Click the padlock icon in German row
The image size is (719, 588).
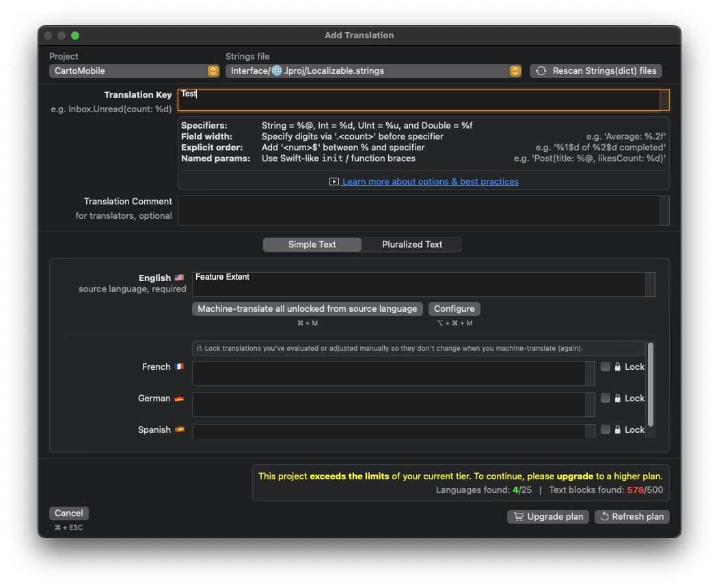click(618, 398)
